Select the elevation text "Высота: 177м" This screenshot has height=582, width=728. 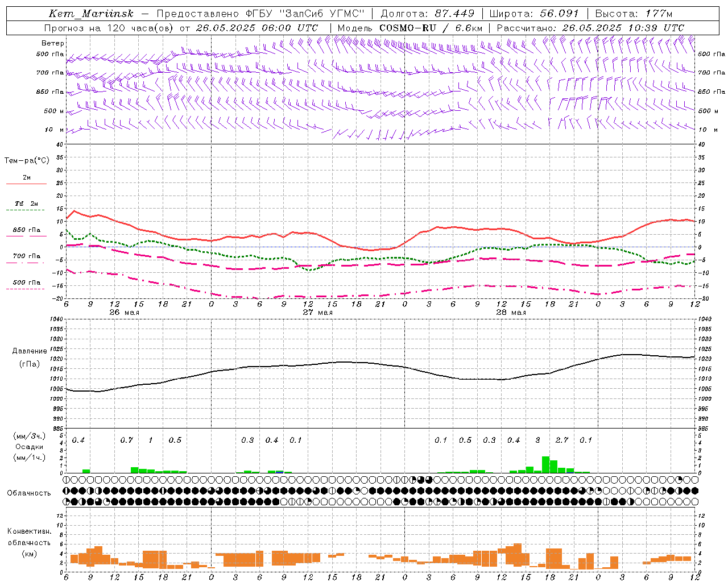[634, 14]
